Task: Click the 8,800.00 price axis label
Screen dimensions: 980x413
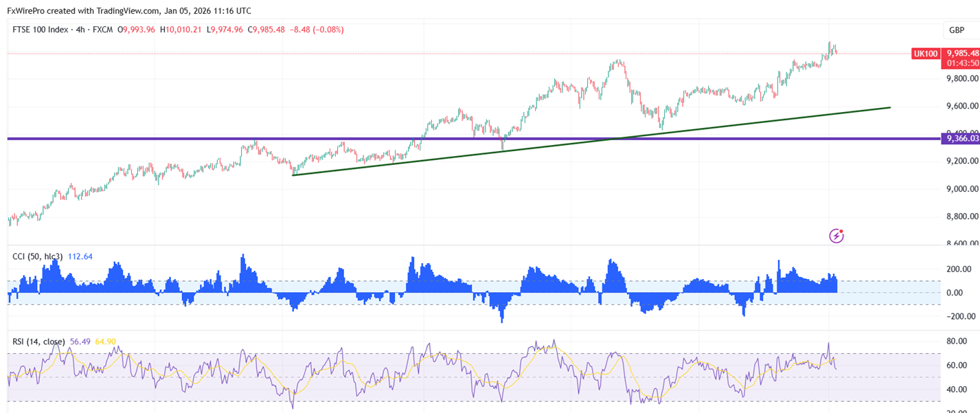Action: [962, 216]
